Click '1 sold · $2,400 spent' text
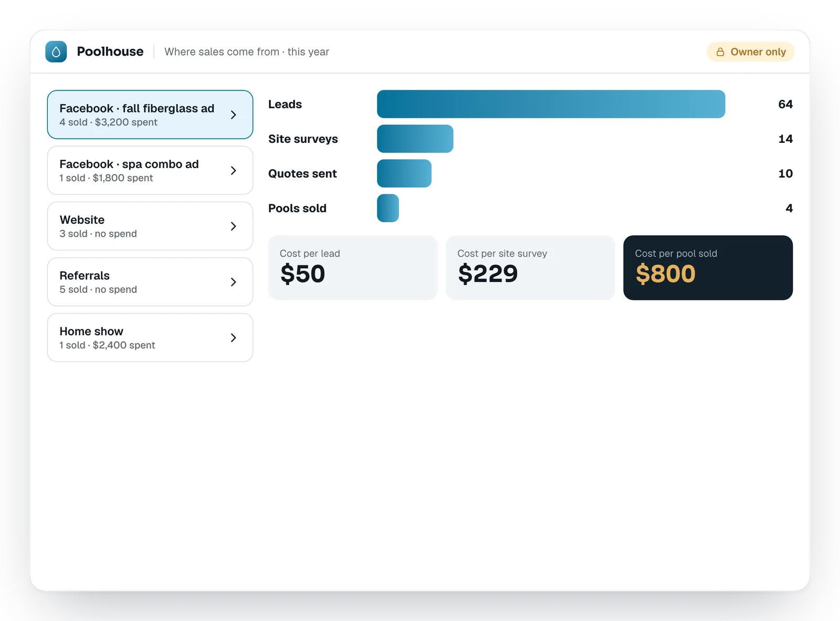 (107, 345)
